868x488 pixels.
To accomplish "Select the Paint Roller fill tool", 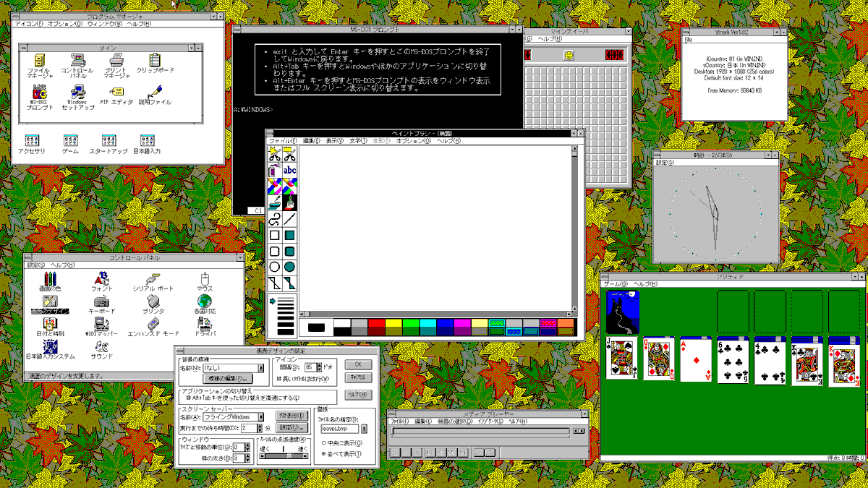I will 275,202.
